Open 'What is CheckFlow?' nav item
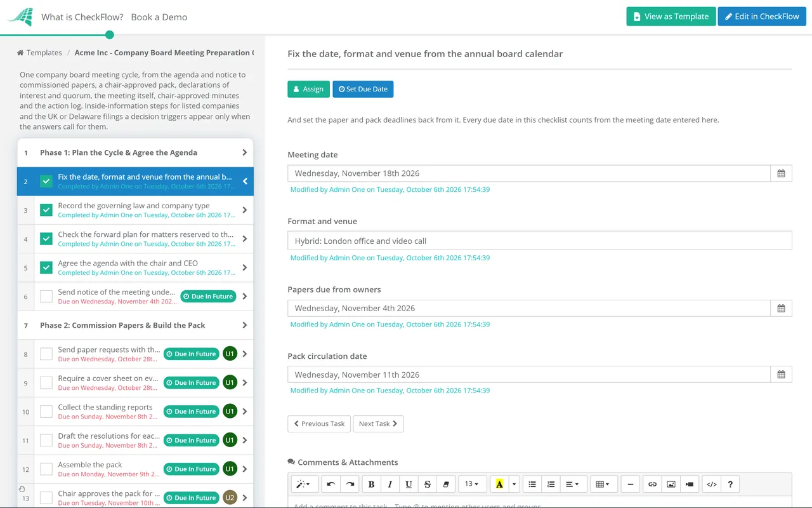 [x=82, y=17]
